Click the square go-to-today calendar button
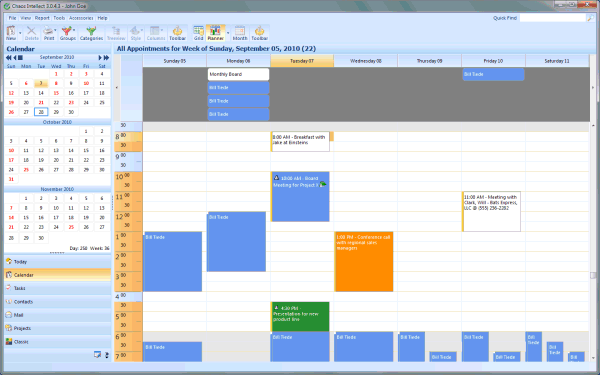The width and height of the screenshot is (600, 375). pyautogui.click(x=21, y=57)
